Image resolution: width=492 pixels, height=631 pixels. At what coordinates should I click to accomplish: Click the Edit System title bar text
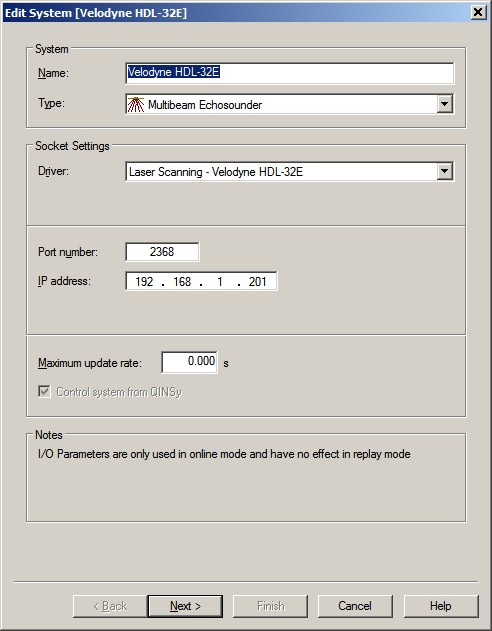96,13
